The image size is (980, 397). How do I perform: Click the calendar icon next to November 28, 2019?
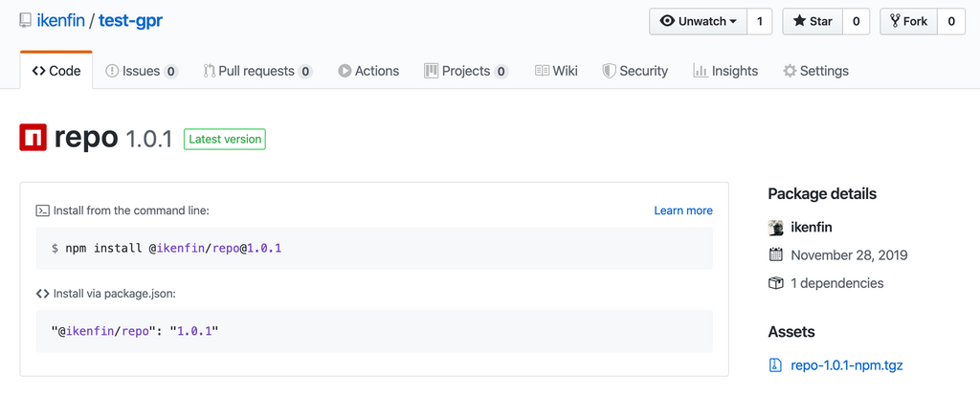coord(775,255)
